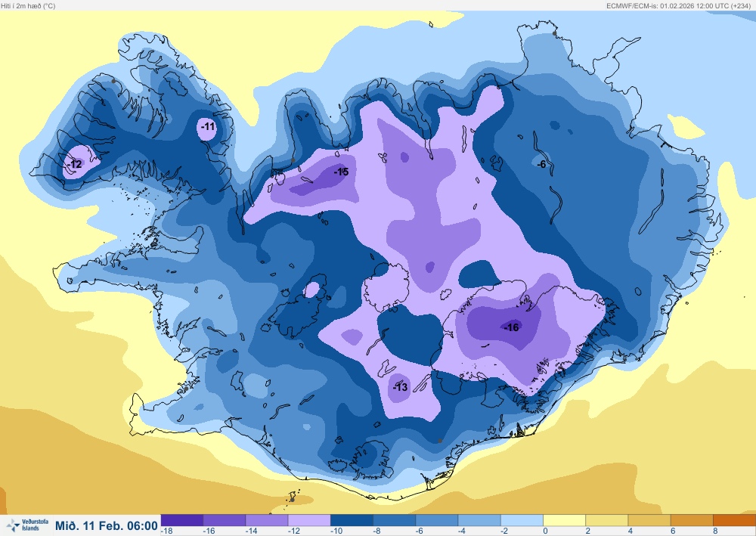Click the legend swatch between -6 and -4
756x536 pixels.
click(437, 520)
